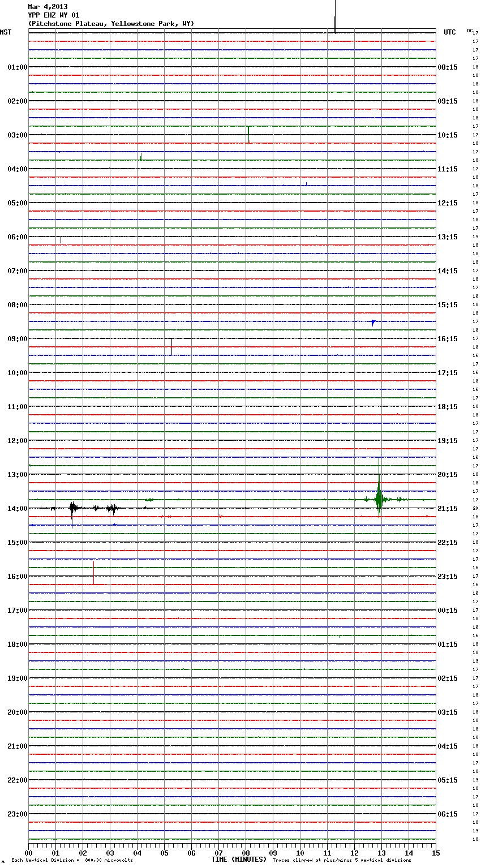
Task: Click the YPP EHZ WY 01 station label
Action: [53, 15]
